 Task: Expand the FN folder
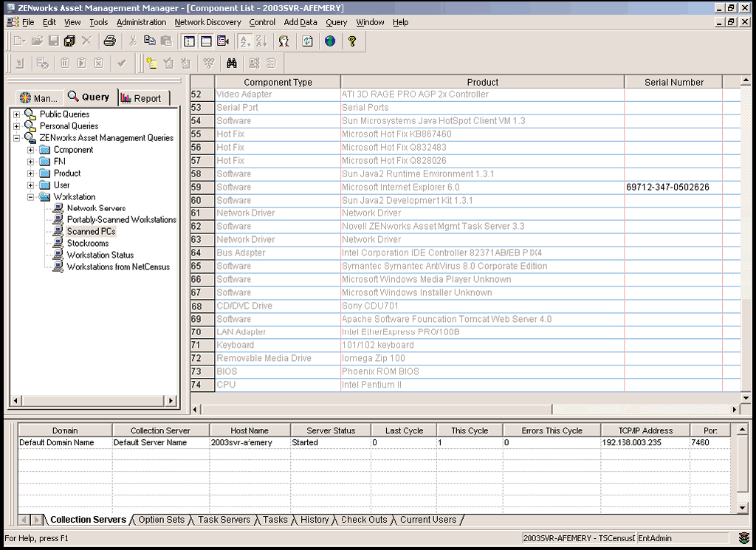(30, 162)
